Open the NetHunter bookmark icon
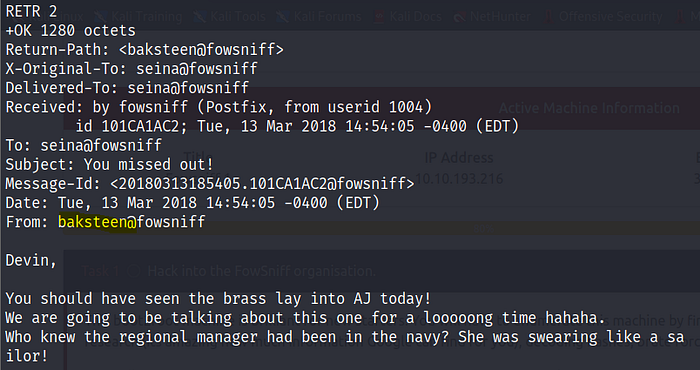The width and height of the screenshot is (700, 370). point(459,17)
